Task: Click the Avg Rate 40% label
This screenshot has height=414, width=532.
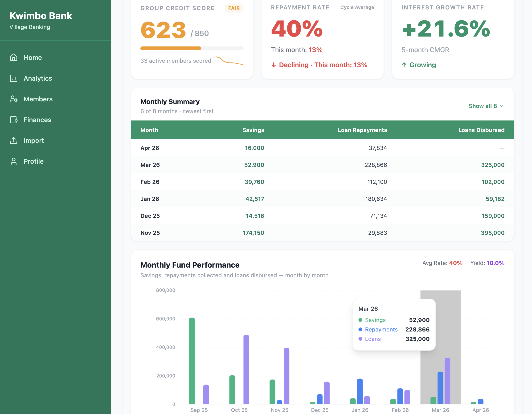Action: 442,263
